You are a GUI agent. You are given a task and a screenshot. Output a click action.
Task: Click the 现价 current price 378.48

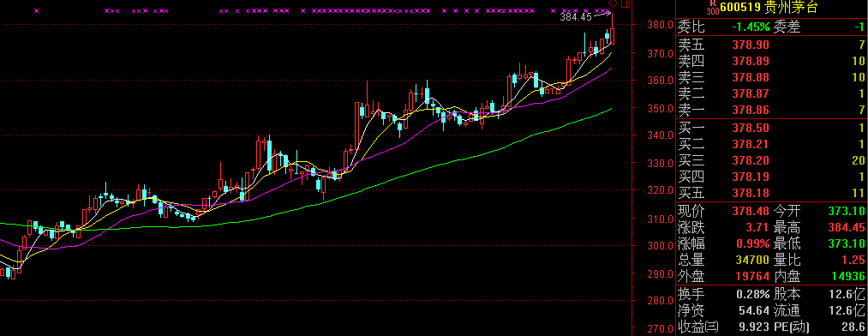[x=751, y=211]
